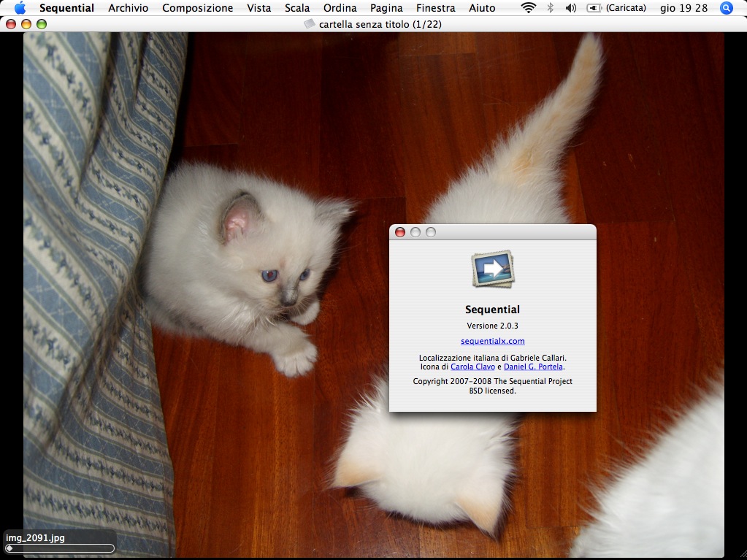Click the Versione 2.0.3 text
The width and height of the screenshot is (747, 560).
pyautogui.click(x=493, y=326)
